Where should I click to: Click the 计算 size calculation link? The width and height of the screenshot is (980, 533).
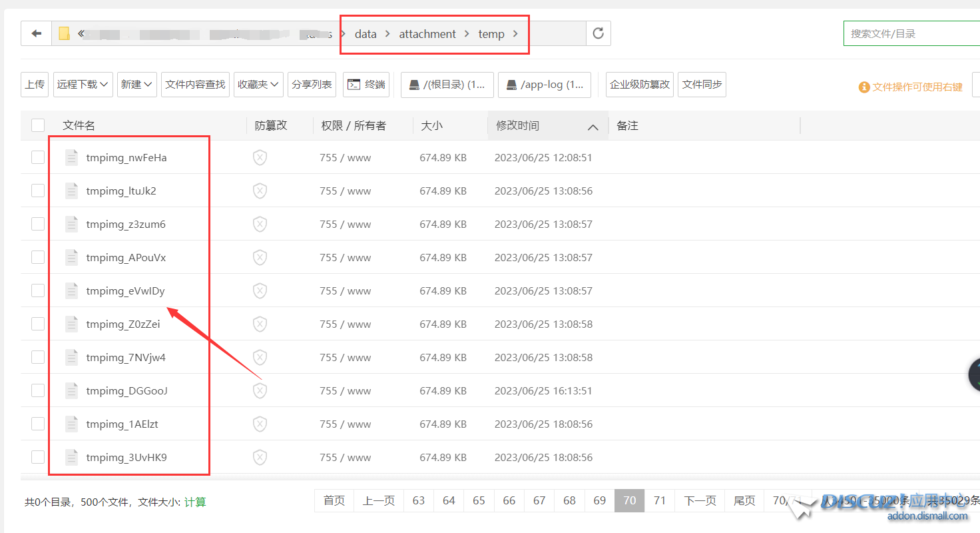coord(195,502)
